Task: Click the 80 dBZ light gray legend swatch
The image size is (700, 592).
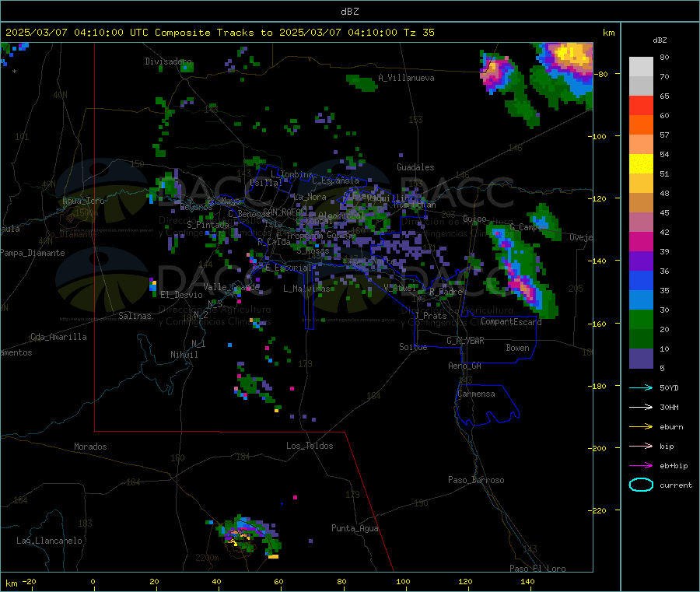Action: 641,67
